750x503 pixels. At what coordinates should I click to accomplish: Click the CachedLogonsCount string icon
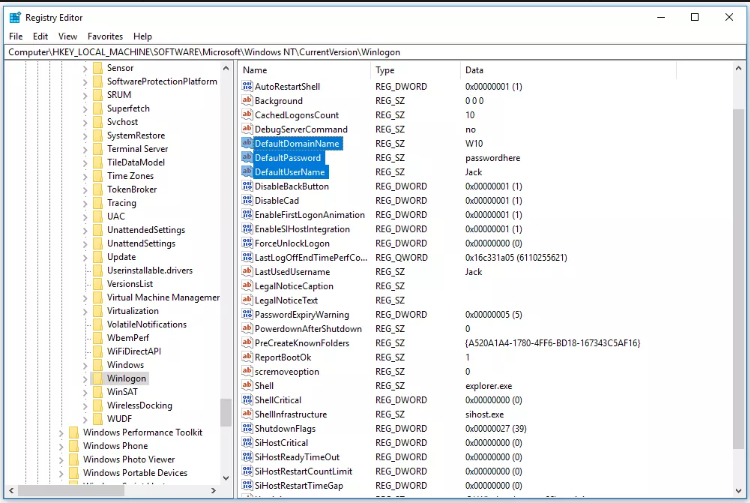pos(247,115)
